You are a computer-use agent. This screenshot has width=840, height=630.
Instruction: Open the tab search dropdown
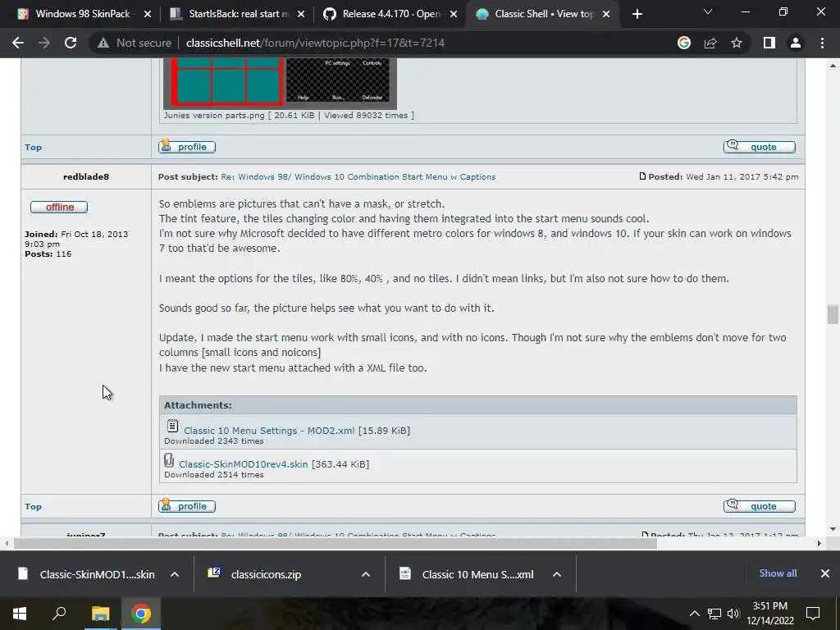pyautogui.click(x=708, y=11)
